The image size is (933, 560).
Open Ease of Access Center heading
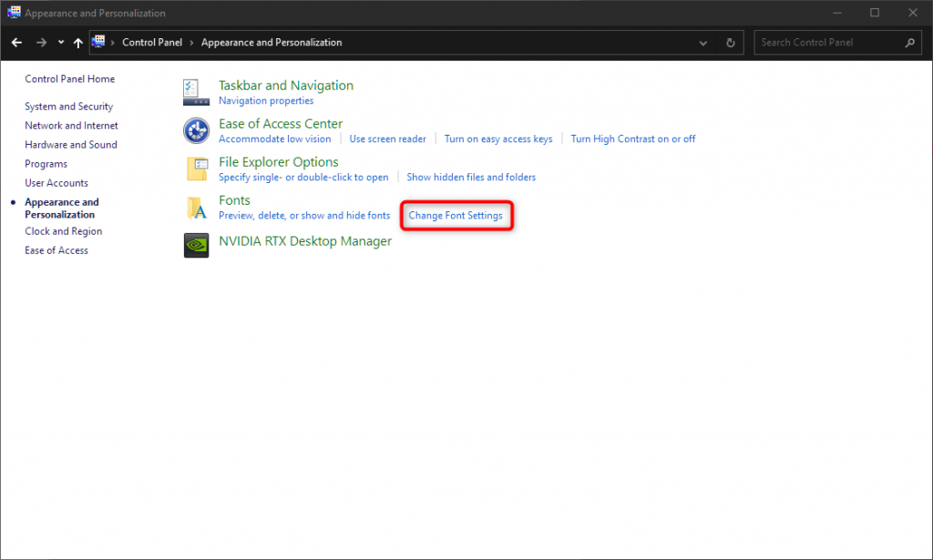point(281,124)
